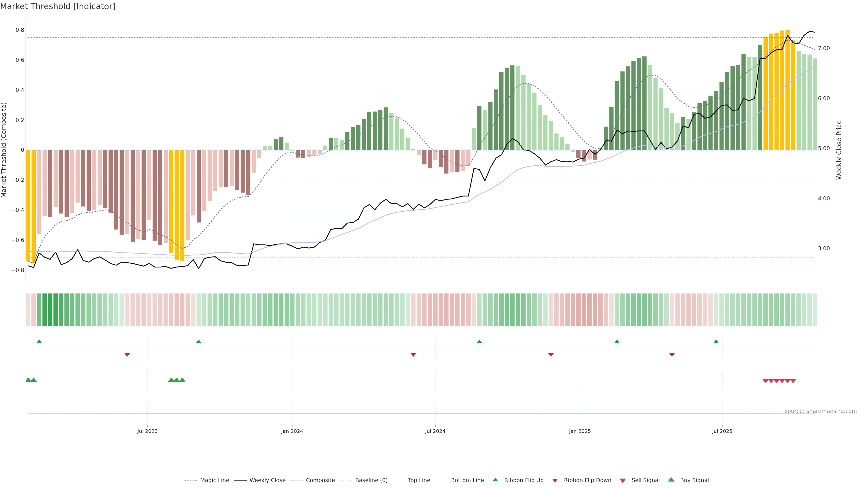Click the ribbon flip up marker just after Jul 2024
868x488 pixels.
pos(479,342)
